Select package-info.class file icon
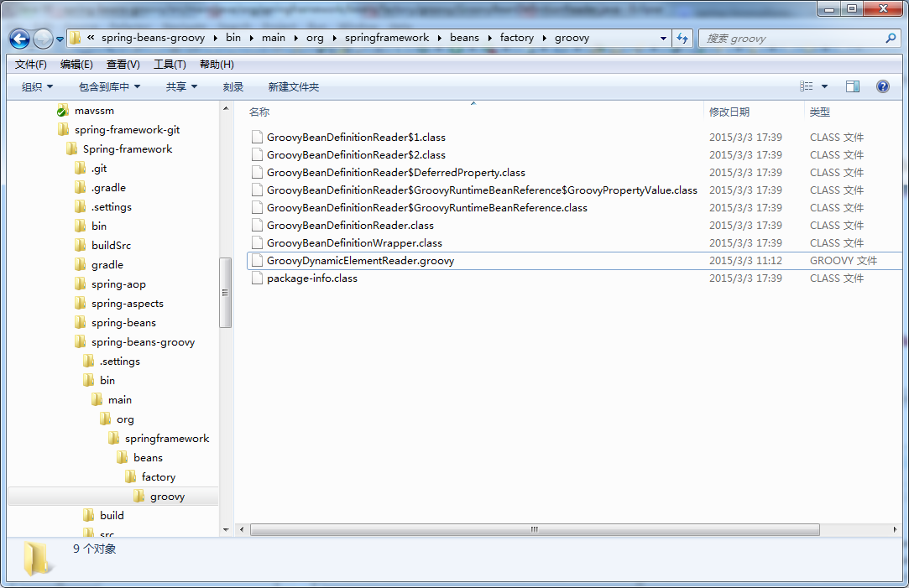The width and height of the screenshot is (909, 588). (257, 278)
